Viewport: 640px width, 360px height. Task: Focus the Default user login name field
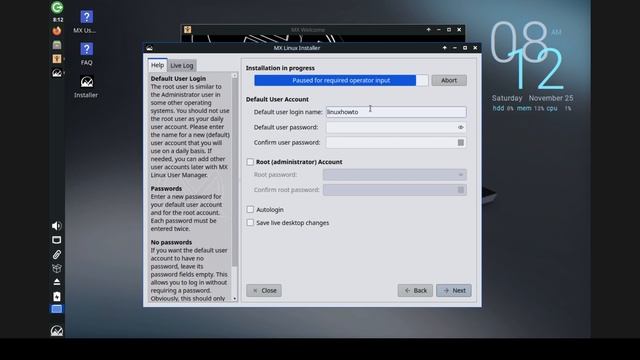pyautogui.click(x=396, y=112)
